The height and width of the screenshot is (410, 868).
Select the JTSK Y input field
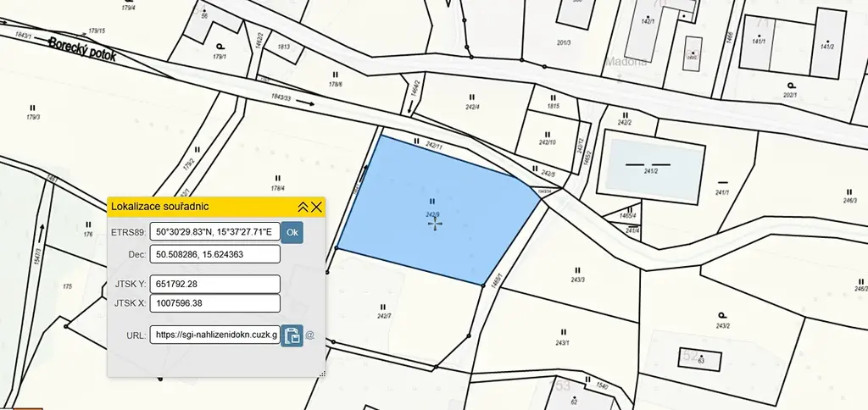(214, 284)
